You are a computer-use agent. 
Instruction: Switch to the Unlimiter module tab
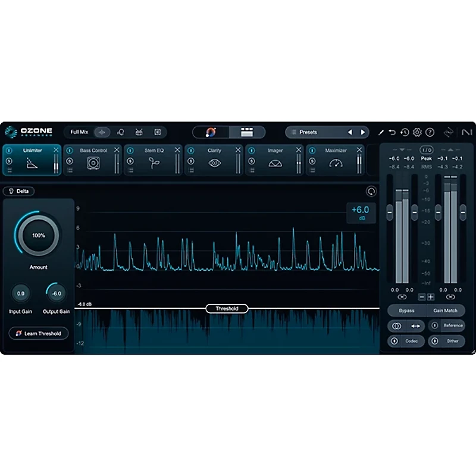click(x=33, y=151)
